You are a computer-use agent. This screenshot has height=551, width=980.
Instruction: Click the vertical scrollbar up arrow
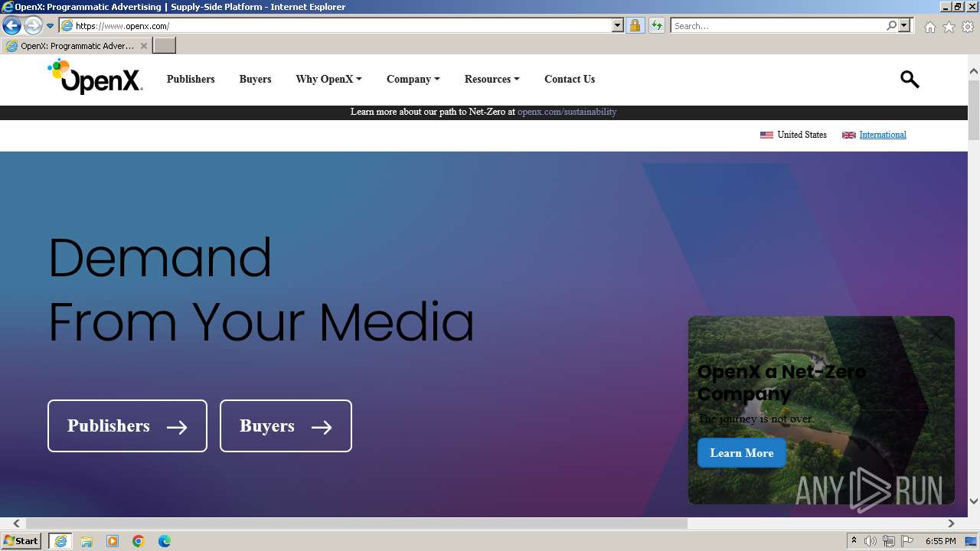[974, 71]
